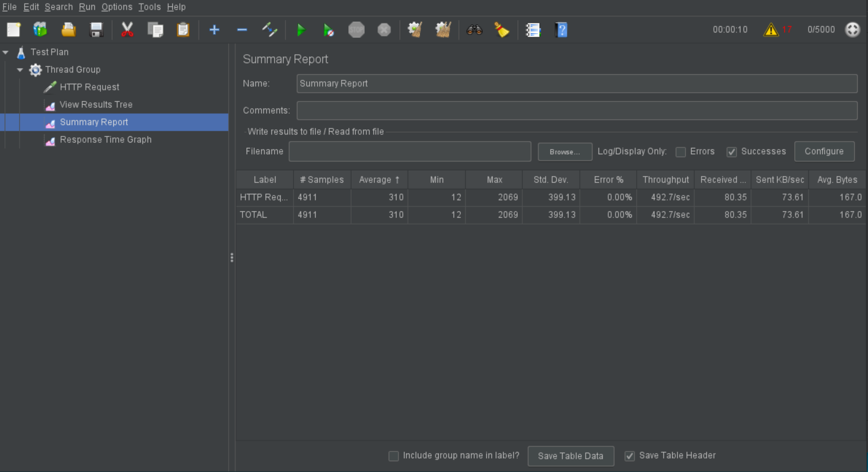Image resolution: width=868 pixels, height=472 pixels.
Task: Sort by the Throughput column header
Action: (x=665, y=179)
